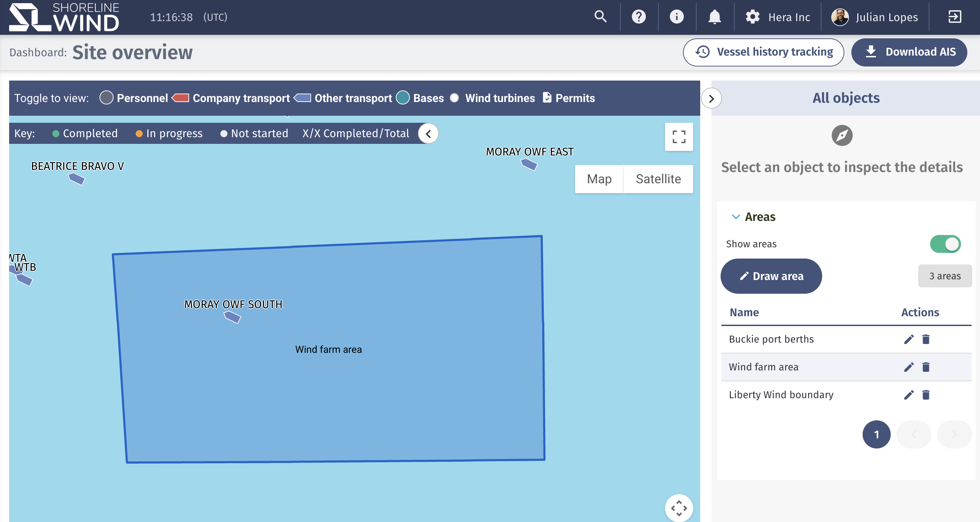Click the Draw area button
This screenshot has height=522, width=980.
(771, 276)
